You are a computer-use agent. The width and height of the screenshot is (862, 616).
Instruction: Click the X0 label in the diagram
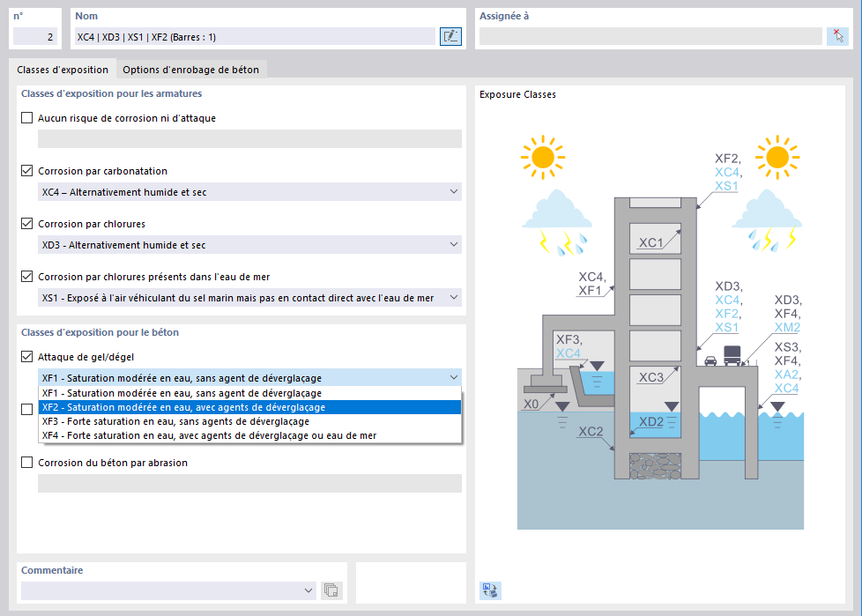pos(531,404)
